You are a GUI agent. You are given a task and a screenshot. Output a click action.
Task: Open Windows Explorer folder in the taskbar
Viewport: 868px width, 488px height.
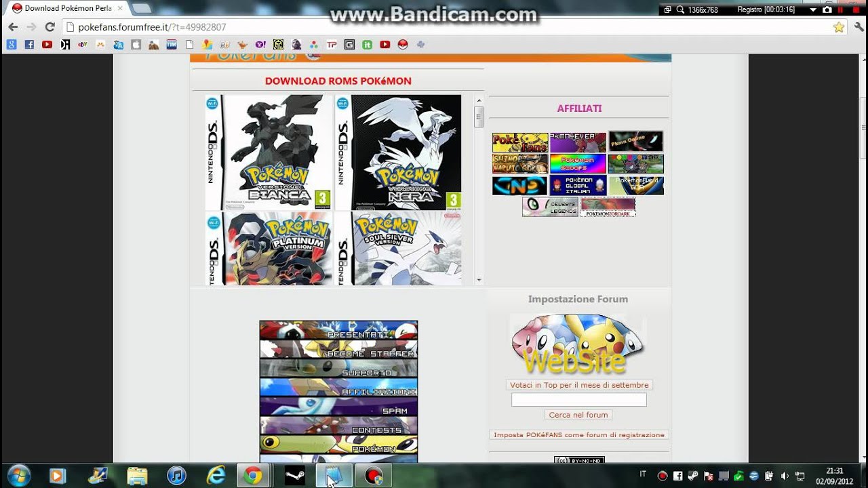coord(137,476)
